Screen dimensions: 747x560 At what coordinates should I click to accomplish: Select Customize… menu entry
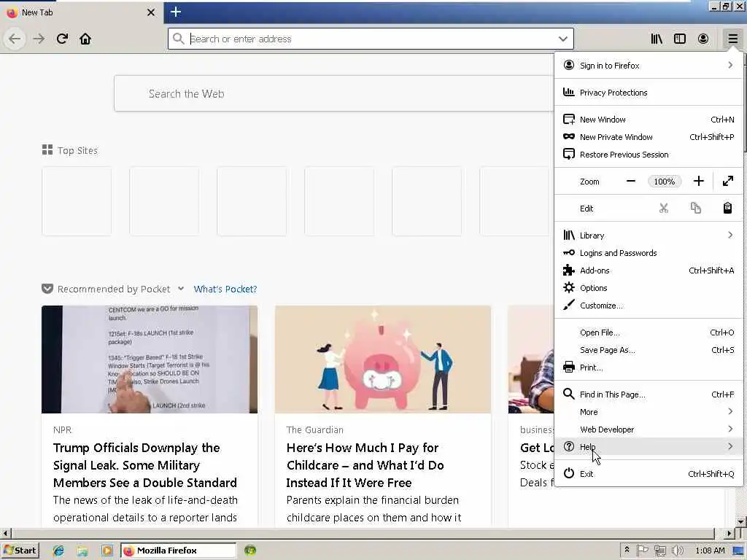tap(649, 306)
